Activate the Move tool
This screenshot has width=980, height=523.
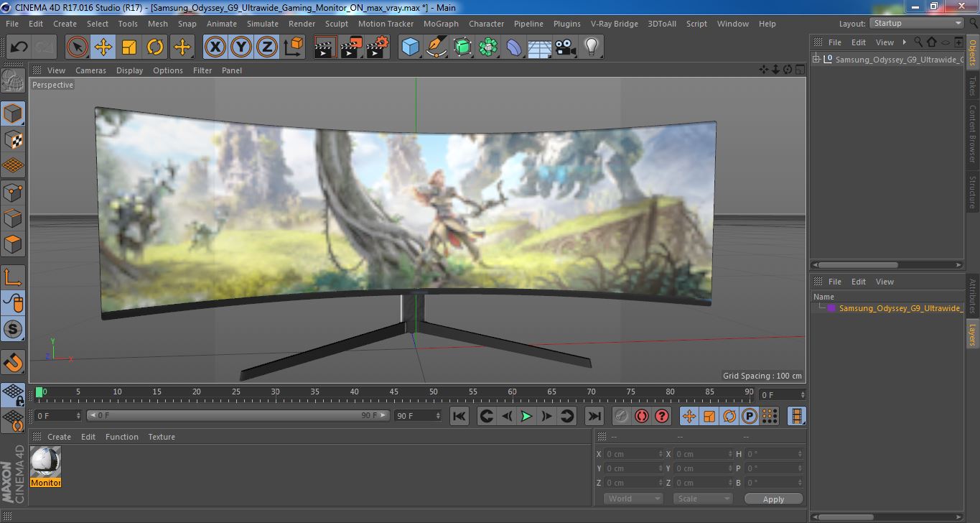(103, 47)
